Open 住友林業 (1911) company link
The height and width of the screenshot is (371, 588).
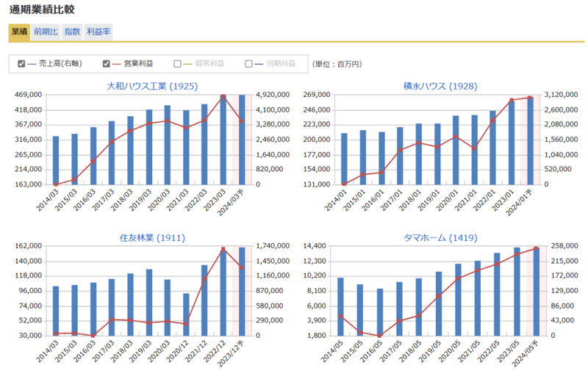click(152, 238)
